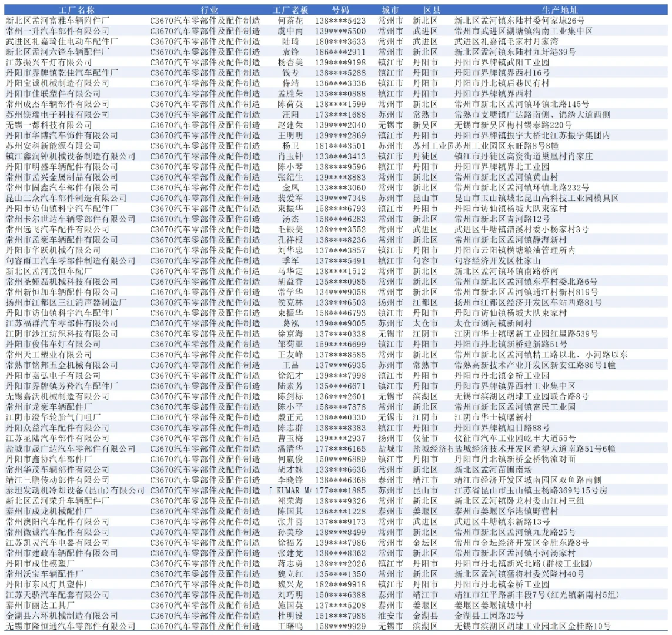Click the 工厂名称 column header
The width and height of the screenshot is (672, 635).
[x=76, y=10]
